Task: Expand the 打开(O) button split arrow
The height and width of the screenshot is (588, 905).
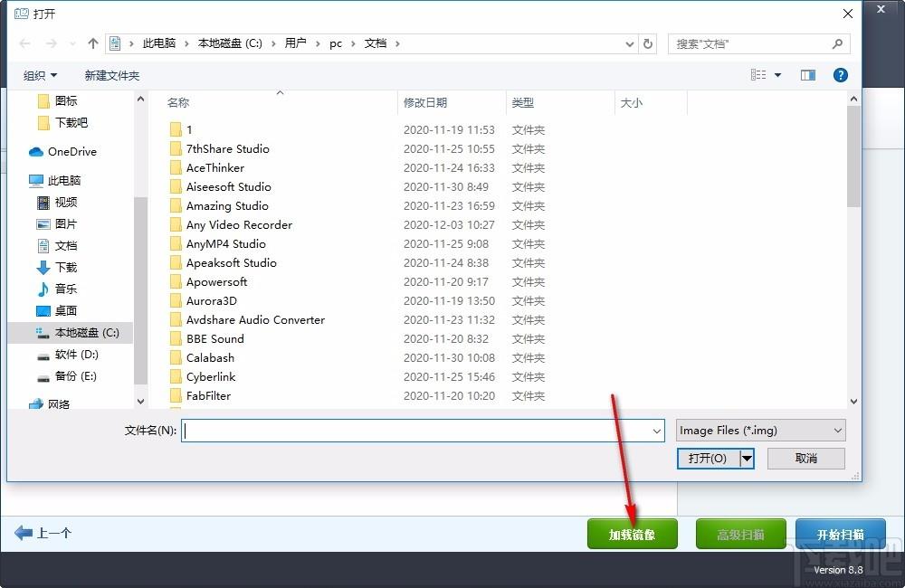Action: coord(748,459)
